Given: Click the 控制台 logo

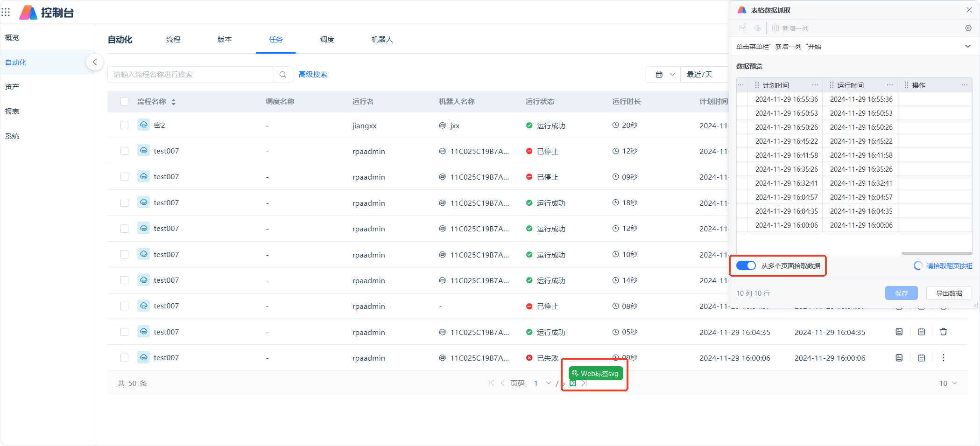Looking at the screenshot, I should click(x=47, y=13).
